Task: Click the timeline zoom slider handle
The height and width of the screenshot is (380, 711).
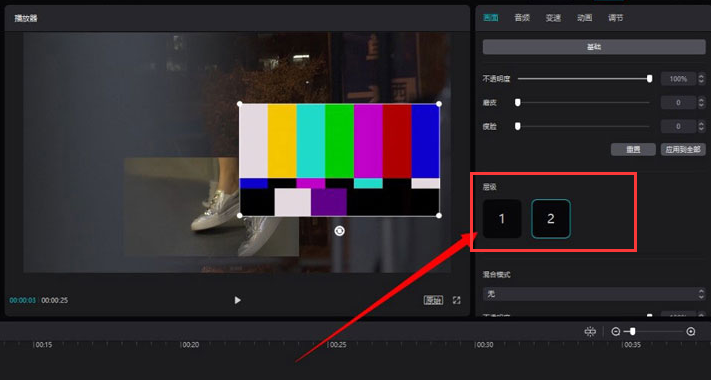Action: pyautogui.click(x=633, y=332)
